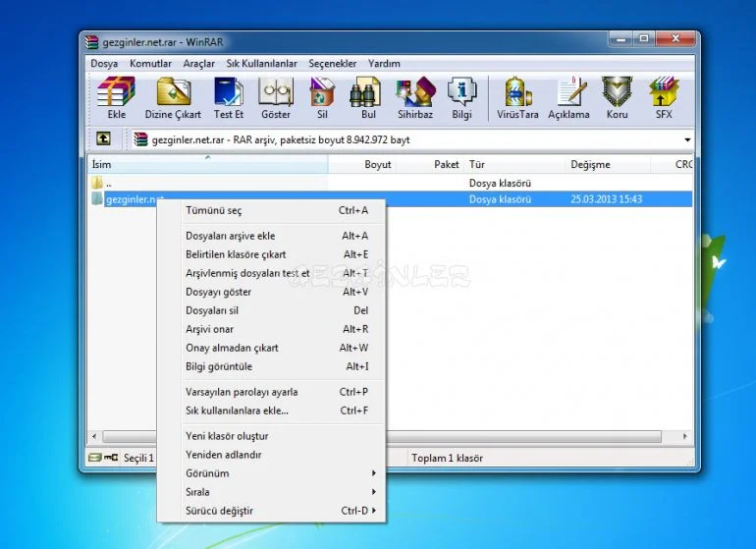Open the Komutlar menu
This screenshot has width=756, height=549.
(150, 63)
